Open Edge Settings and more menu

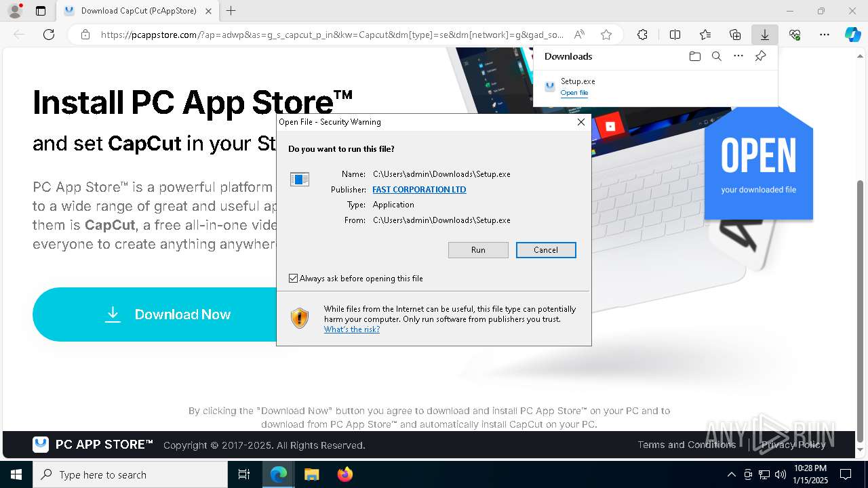825,35
